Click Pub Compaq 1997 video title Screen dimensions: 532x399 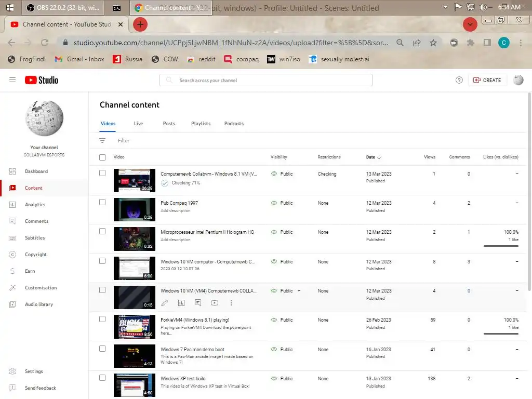tap(179, 203)
